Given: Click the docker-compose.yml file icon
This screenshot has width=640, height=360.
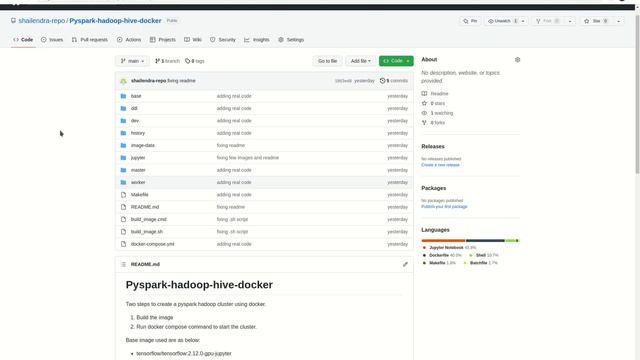Looking at the screenshot, I should tap(123, 244).
